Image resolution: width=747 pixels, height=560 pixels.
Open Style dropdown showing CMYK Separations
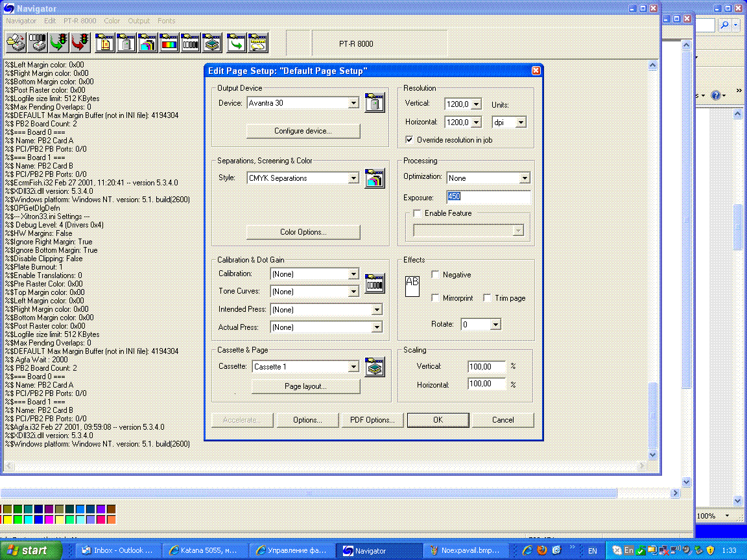click(353, 178)
